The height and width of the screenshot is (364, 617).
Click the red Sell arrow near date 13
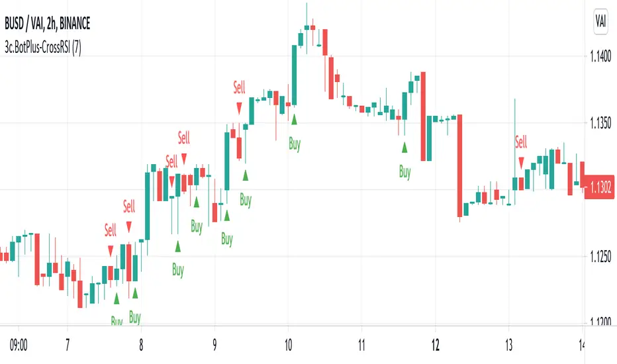522,161
